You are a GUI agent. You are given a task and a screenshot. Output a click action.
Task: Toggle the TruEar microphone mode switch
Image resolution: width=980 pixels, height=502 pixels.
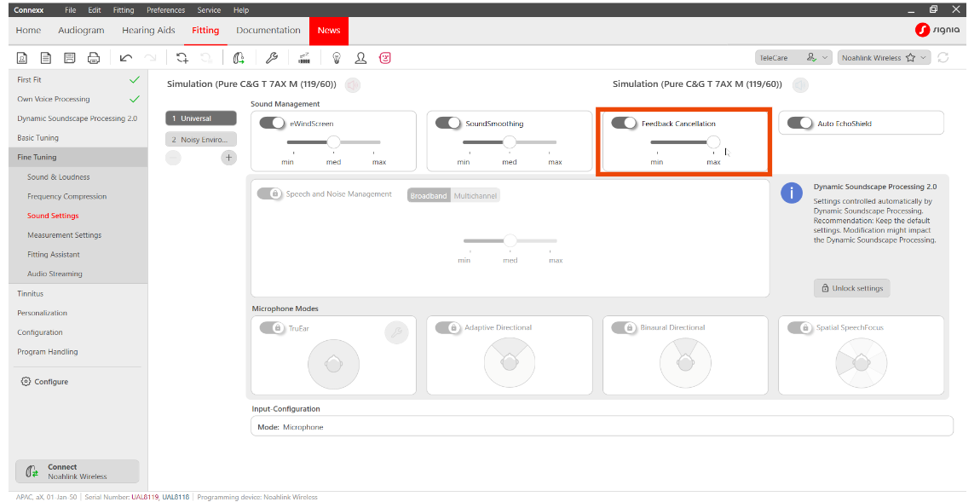point(272,327)
